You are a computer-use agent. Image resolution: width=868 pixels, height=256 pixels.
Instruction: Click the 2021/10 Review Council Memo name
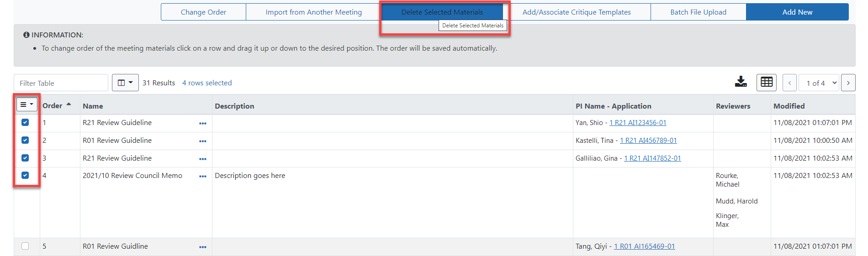coord(132,176)
